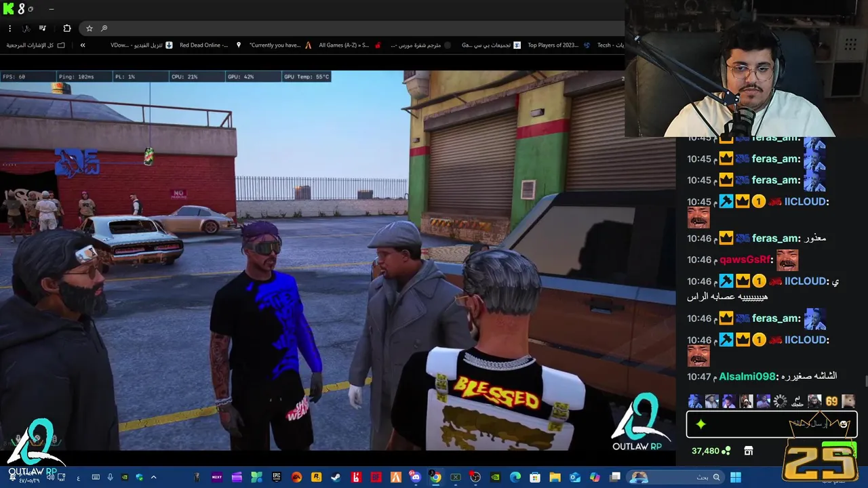Open Rockstar Games Launcher from taskbar
868x488 pixels.
click(x=316, y=477)
